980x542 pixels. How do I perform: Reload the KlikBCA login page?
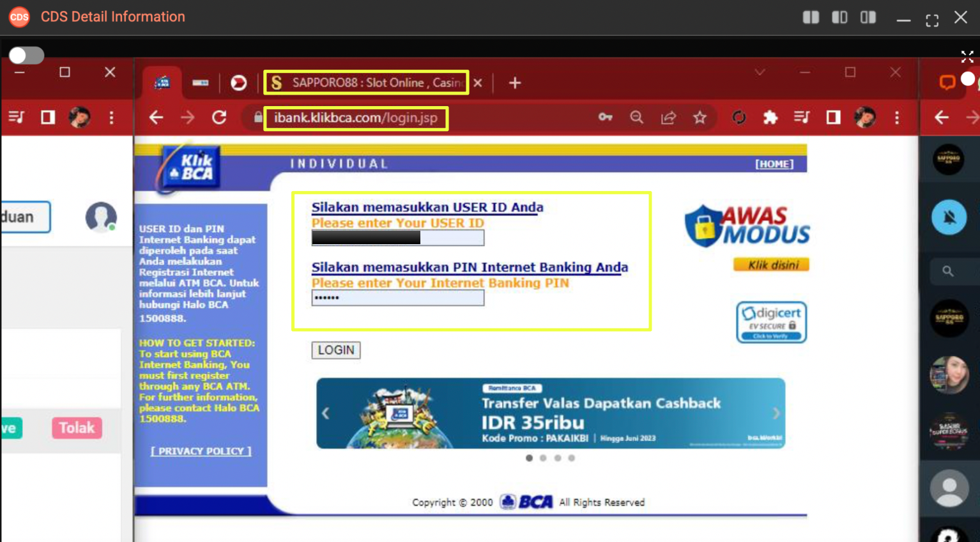(x=219, y=118)
